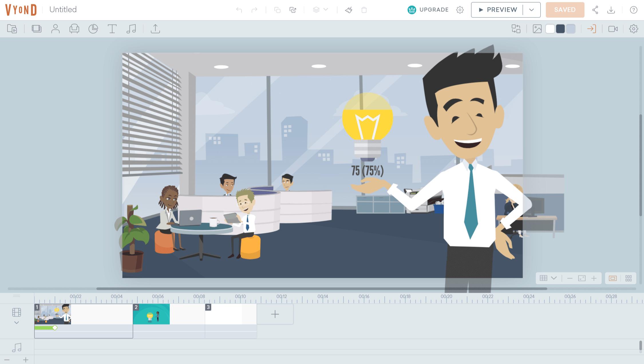The height and width of the screenshot is (364, 644).
Task: Open the Camera tool icon
Action: [613, 29]
